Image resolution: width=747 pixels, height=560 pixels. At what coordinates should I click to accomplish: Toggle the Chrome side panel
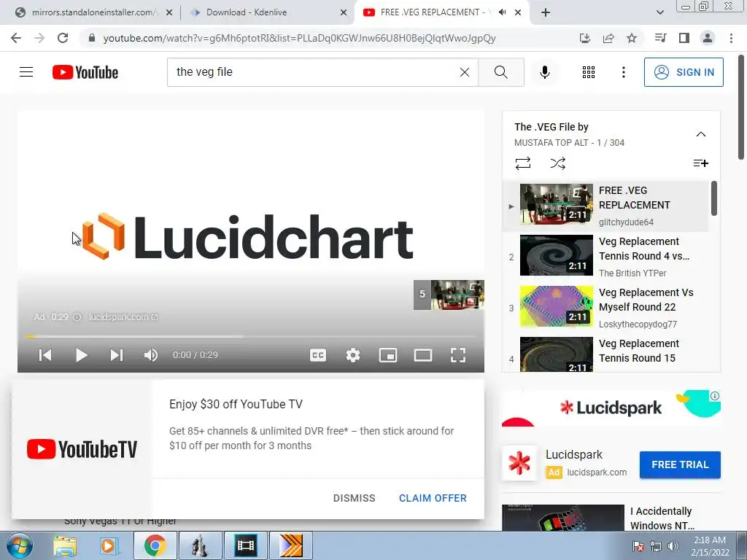[x=684, y=38]
